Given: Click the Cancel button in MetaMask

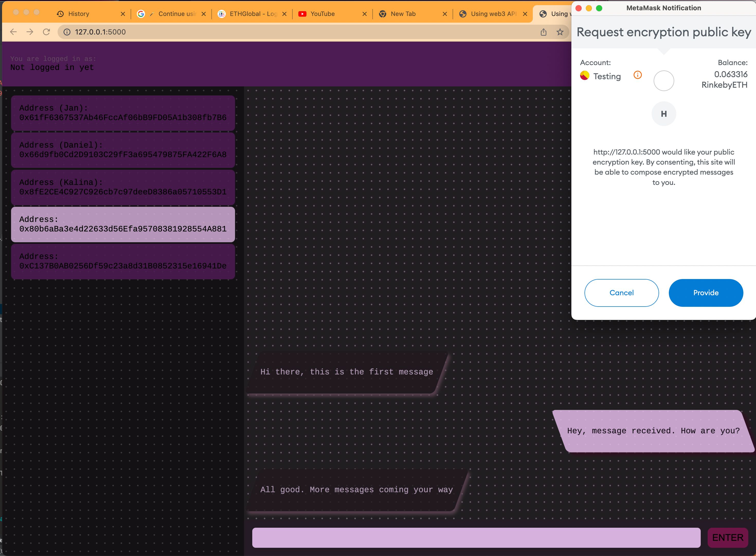Looking at the screenshot, I should coord(621,292).
